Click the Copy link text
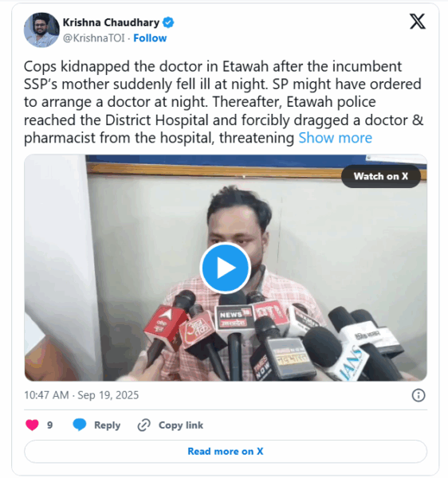 click(181, 425)
